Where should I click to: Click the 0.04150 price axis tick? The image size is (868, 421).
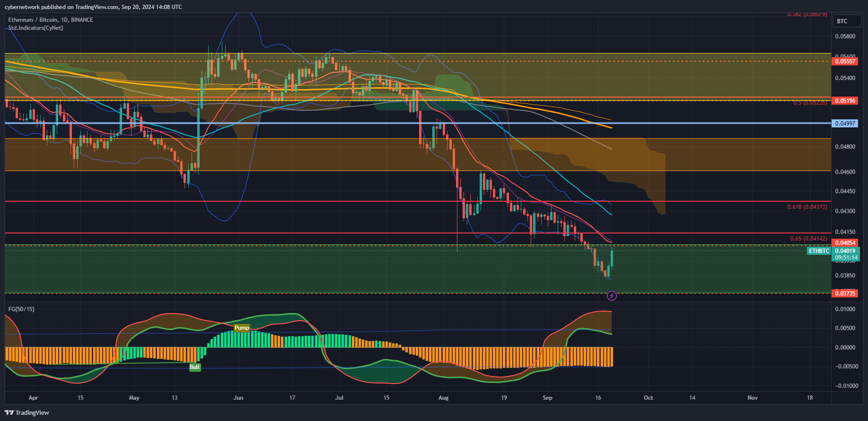(x=845, y=232)
